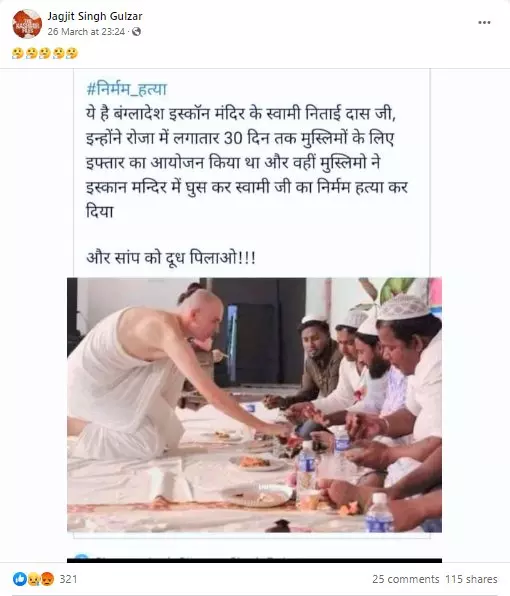The image size is (510, 596).
Task: Click the Hindi caption text in shared image
Action: point(246,162)
